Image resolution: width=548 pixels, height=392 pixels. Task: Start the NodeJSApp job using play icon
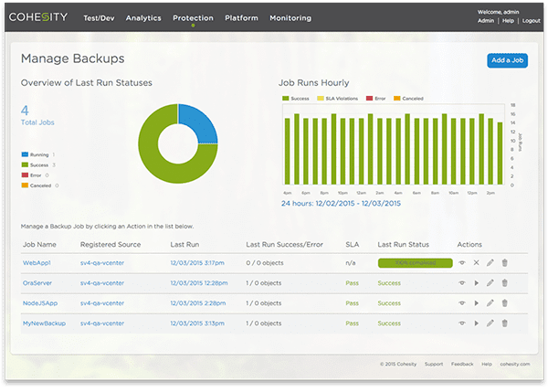(x=477, y=303)
